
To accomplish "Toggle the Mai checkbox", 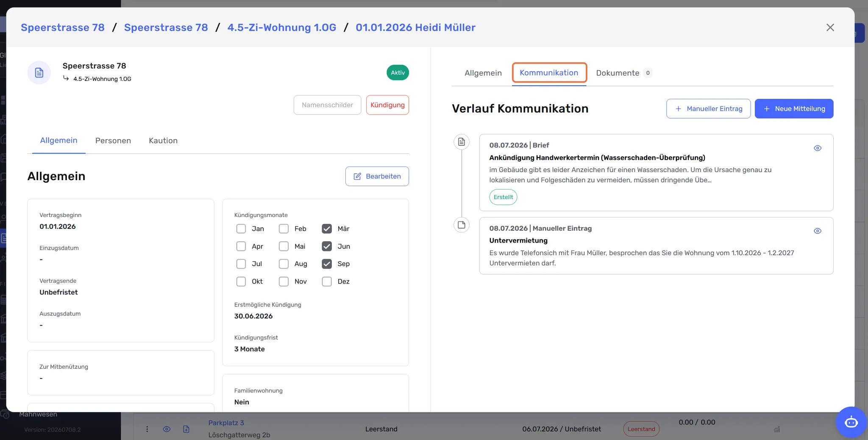I will click(x=284, y=246).
